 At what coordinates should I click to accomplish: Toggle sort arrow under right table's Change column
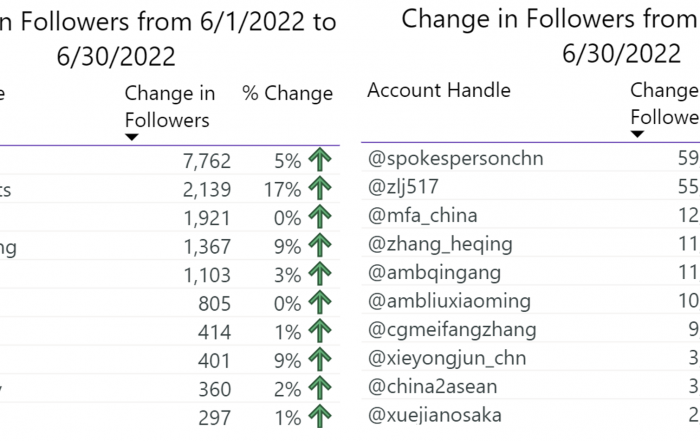637,134
